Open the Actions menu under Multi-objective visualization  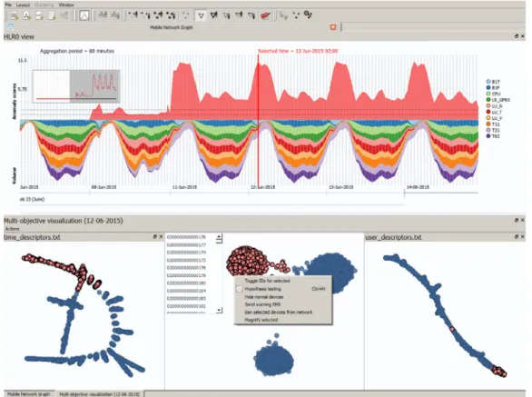pyautogui.click(x=12, y=229)
